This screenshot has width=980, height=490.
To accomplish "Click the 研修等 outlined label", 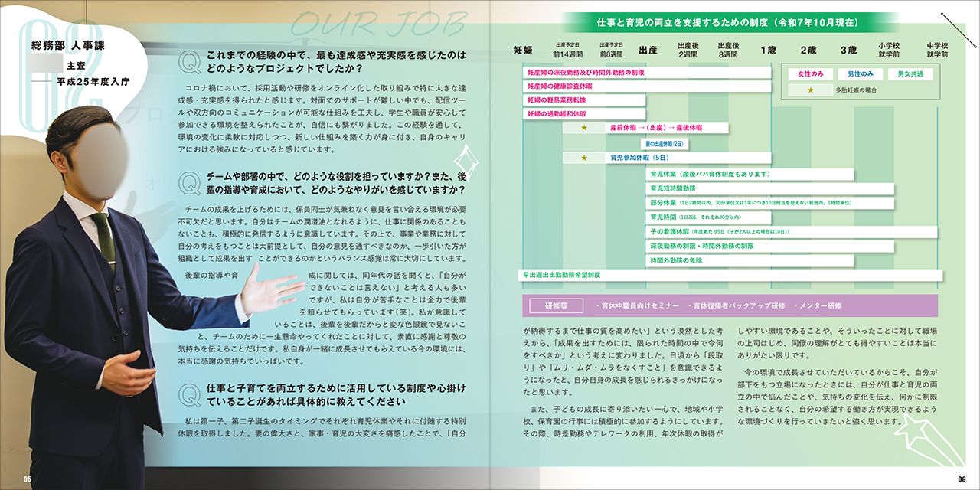I will tap(556, 305).
